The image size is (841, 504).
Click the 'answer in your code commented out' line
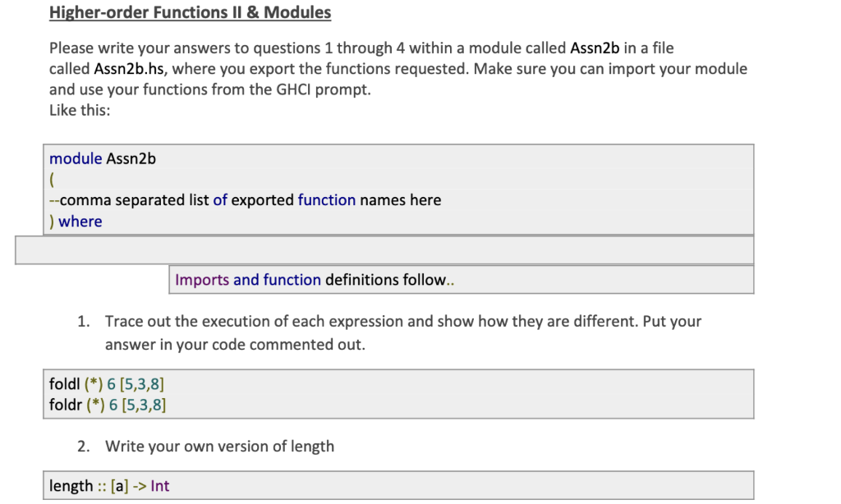point(235,345)
